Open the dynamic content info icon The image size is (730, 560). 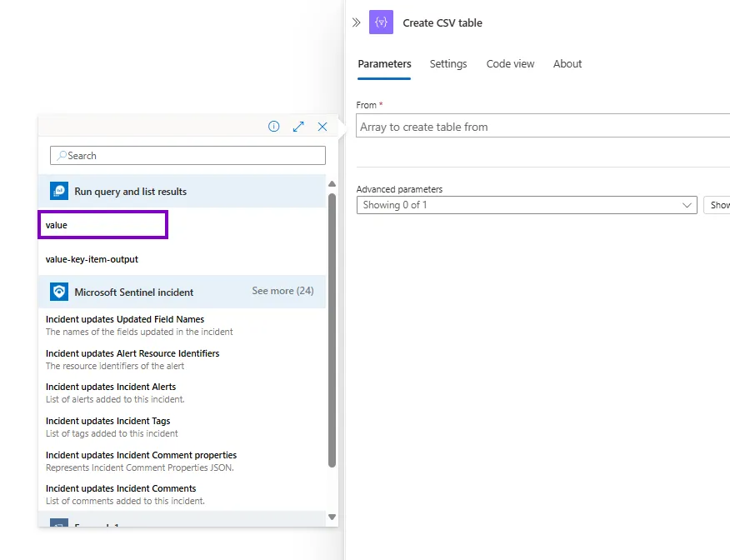tap(273, 126)
